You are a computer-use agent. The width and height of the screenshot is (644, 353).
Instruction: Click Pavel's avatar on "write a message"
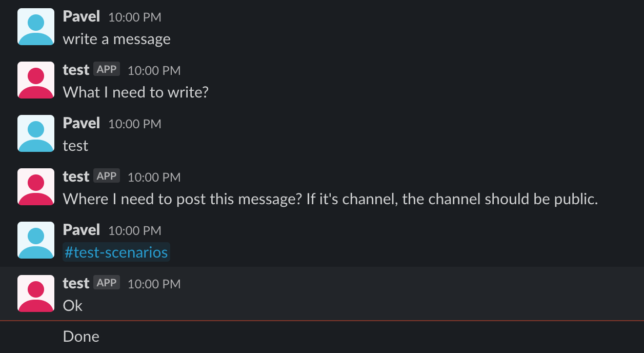point(36,27)
